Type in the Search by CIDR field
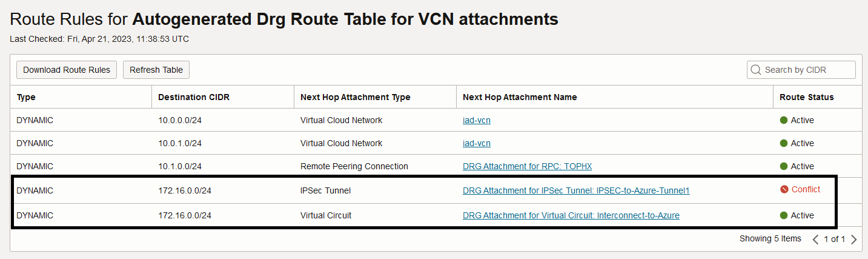868x259 pixels. coord(807,70)
